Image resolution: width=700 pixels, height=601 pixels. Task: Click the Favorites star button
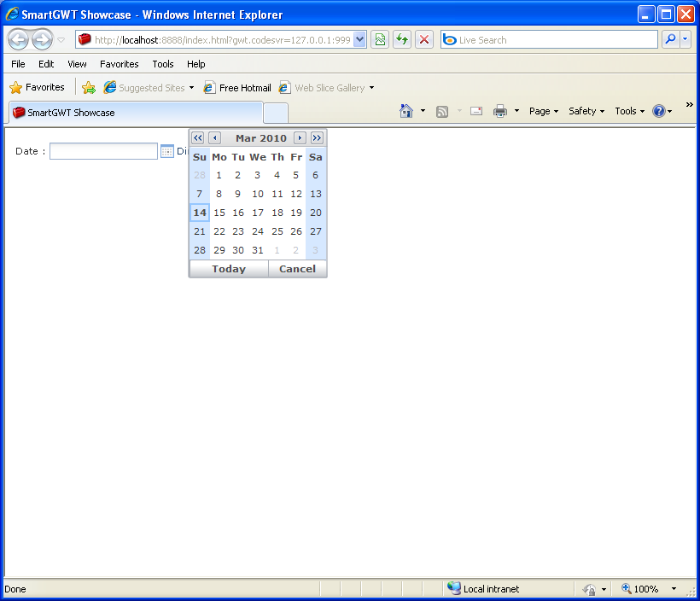point(37,88)
